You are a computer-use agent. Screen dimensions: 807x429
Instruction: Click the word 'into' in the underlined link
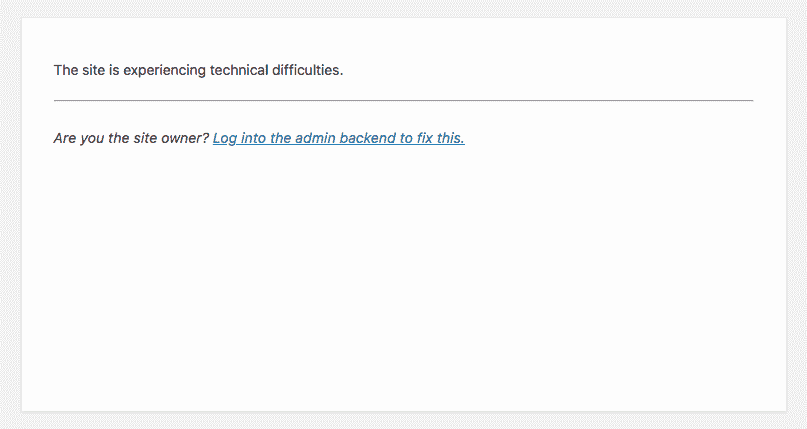[254, 138]
